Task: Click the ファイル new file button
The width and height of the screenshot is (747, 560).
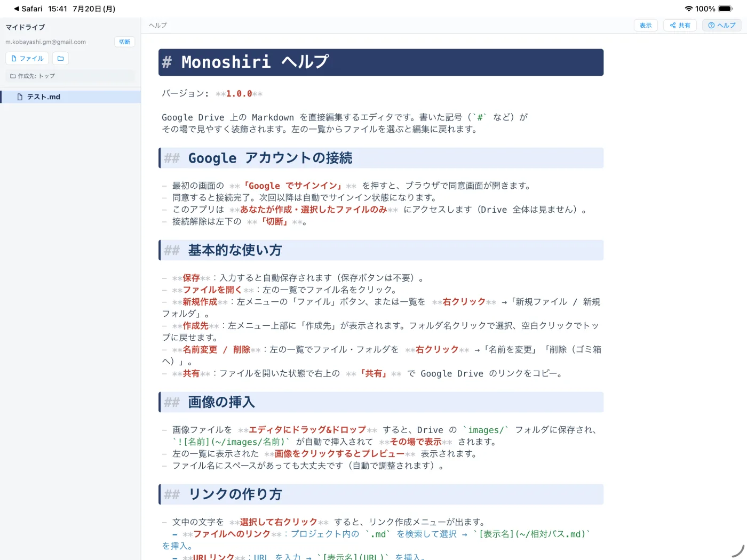Action: pos(27,59)
